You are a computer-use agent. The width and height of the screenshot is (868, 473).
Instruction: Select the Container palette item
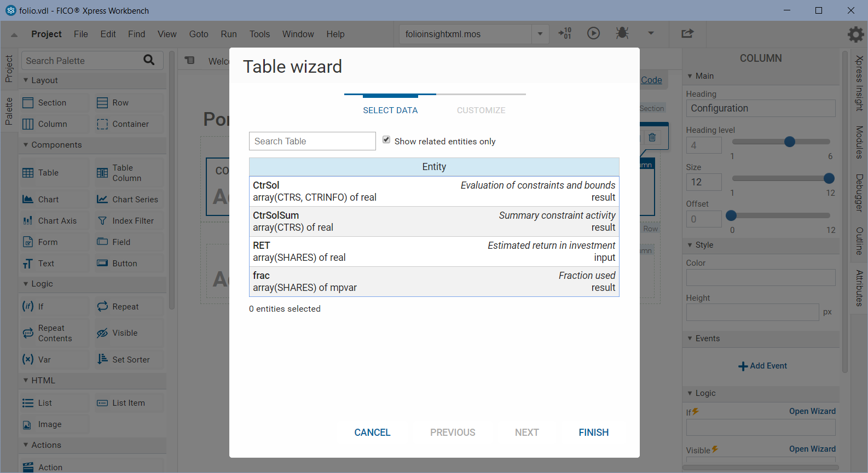[x=129, y=124]
